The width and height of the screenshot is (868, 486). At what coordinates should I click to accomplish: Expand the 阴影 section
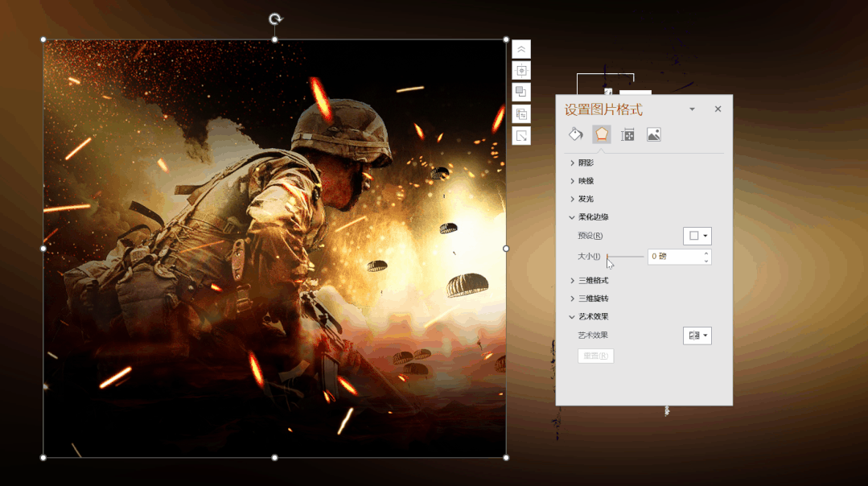(x=582, y=163)
